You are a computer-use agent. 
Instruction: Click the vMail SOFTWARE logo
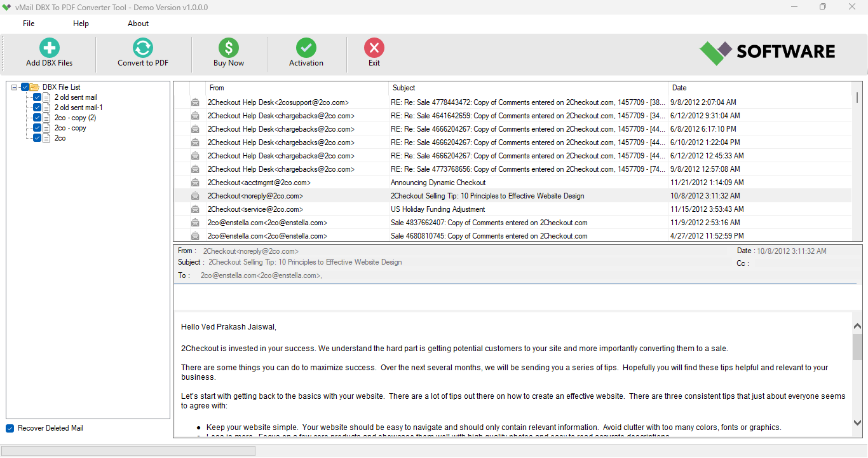pyautogui.click(x=766, y=52)
